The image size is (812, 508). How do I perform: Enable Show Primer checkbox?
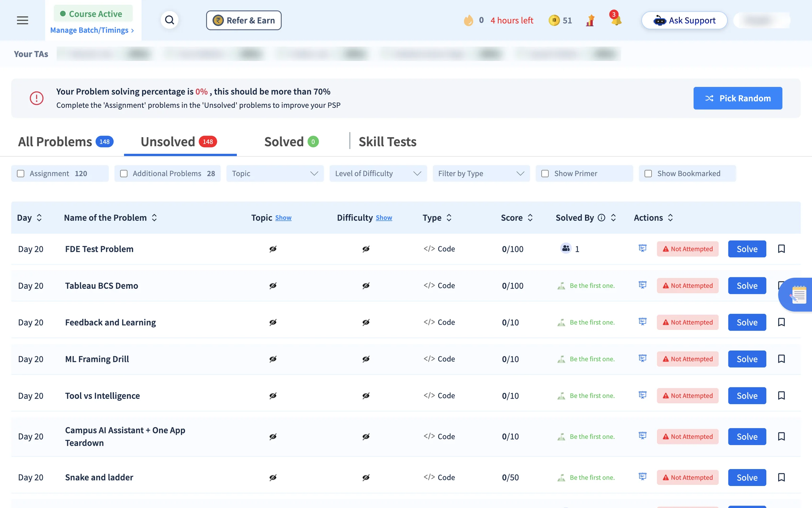[x=545, y=173]
